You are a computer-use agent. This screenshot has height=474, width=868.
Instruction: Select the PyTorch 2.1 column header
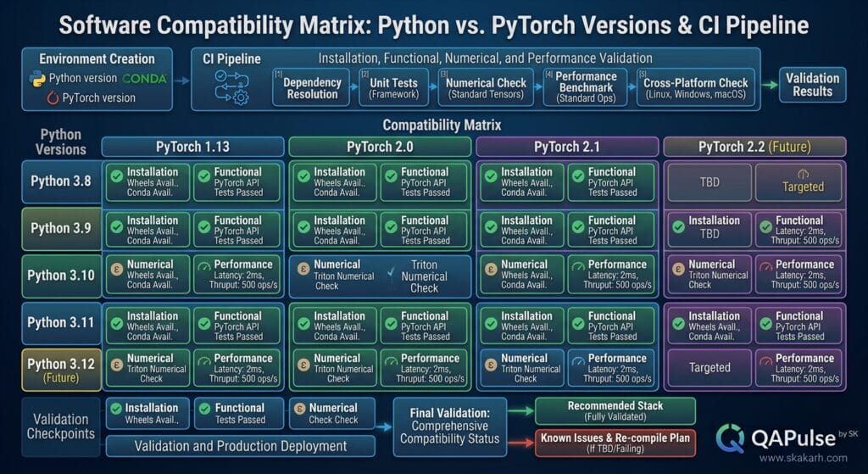[x=567, y=148]
